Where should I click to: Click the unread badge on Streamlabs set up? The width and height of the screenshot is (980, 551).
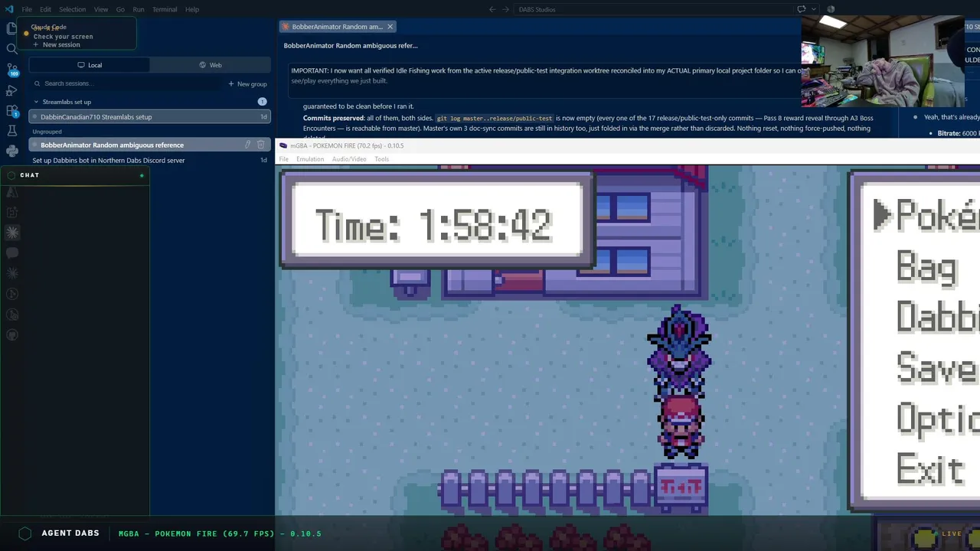click(x=262, y=102)
